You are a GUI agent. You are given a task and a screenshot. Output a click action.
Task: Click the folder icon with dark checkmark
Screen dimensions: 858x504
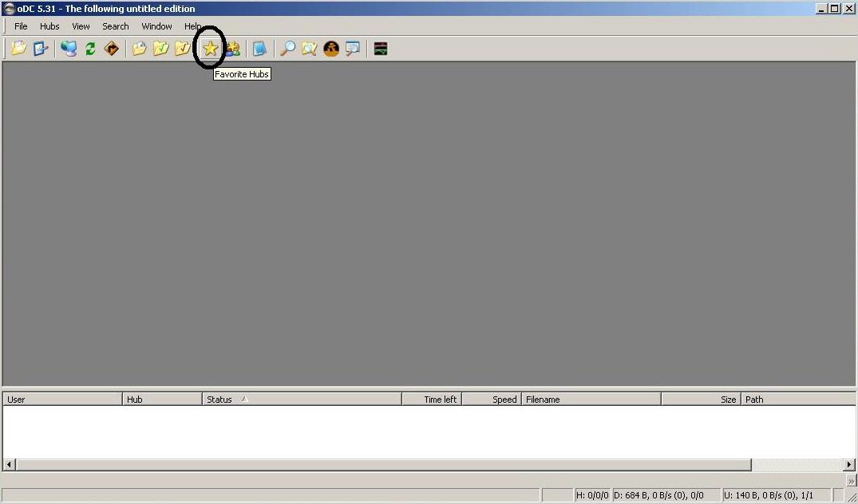coord(182,49)
